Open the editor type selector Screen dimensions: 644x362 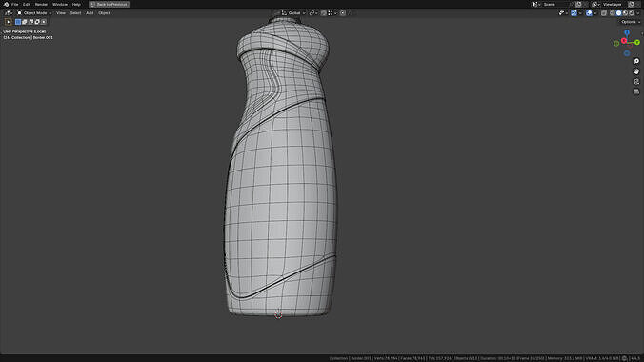coord(8,13)
